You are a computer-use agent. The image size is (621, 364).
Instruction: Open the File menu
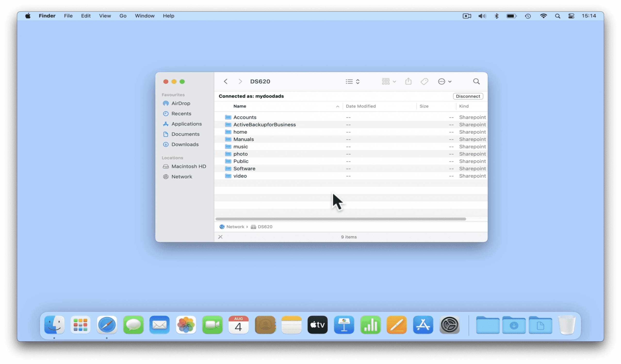[68, 16]
